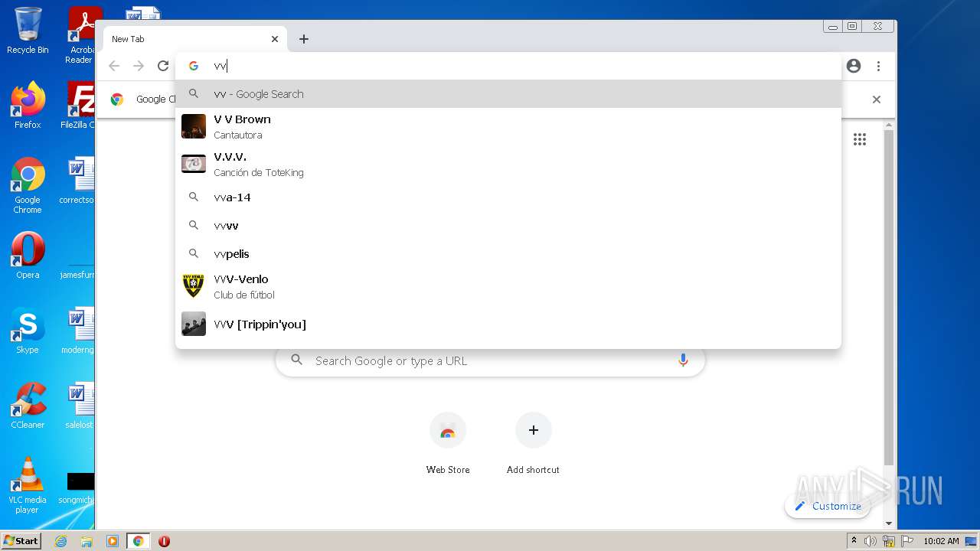Open the Google Chrome desktop icon
Image resolution: width=980 pixels, height=551 pixels.
click(28, 185)
